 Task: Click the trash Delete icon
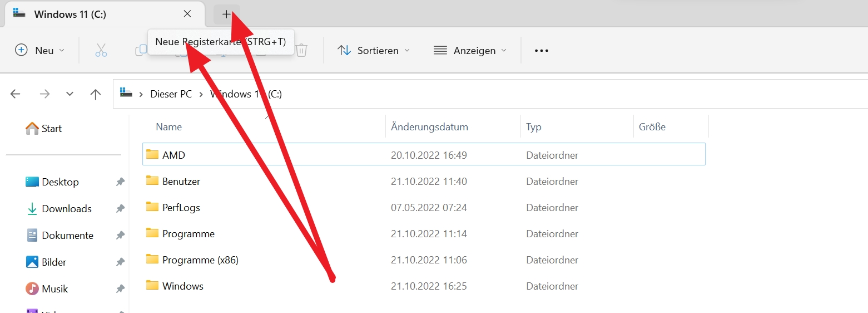click(x=301, y=50)
